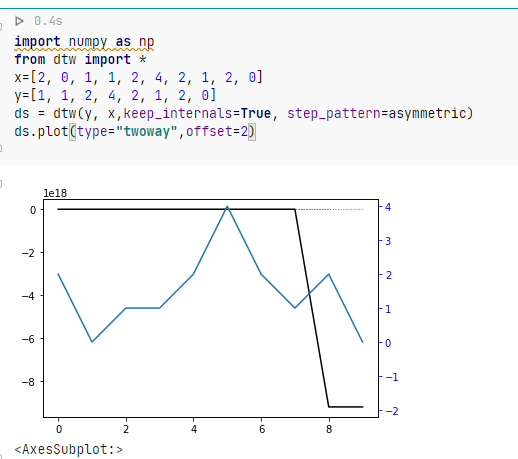Click the y list definition line
Image resolution: width=518 pixels, height=459 pixels.
click(115, 95)
